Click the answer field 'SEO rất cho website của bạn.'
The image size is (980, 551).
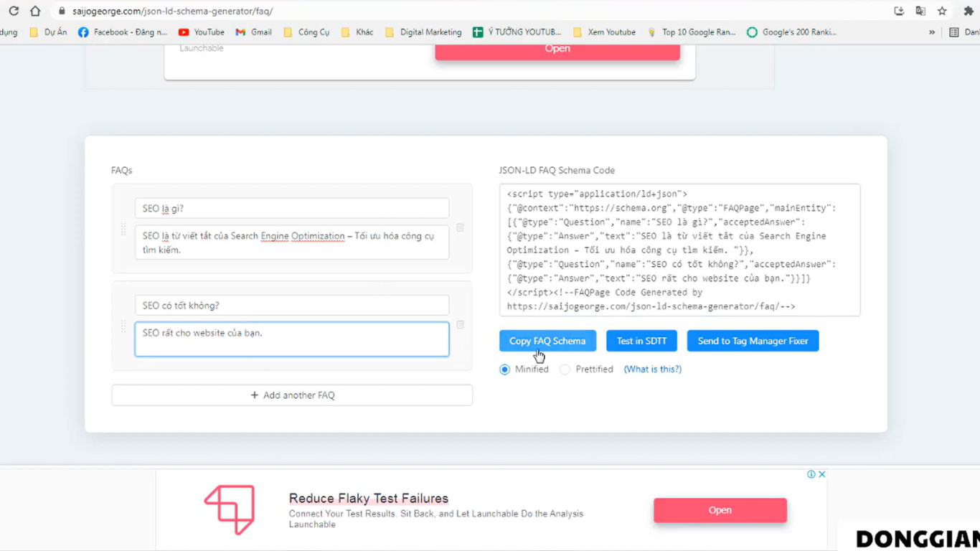pos(292,339)
